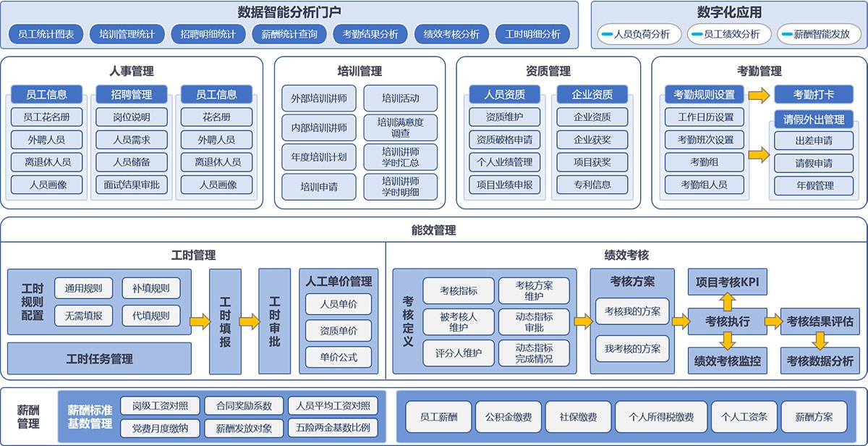
Task: Toggle the 薪酬智能发放 pill
Action: point(814,34)
